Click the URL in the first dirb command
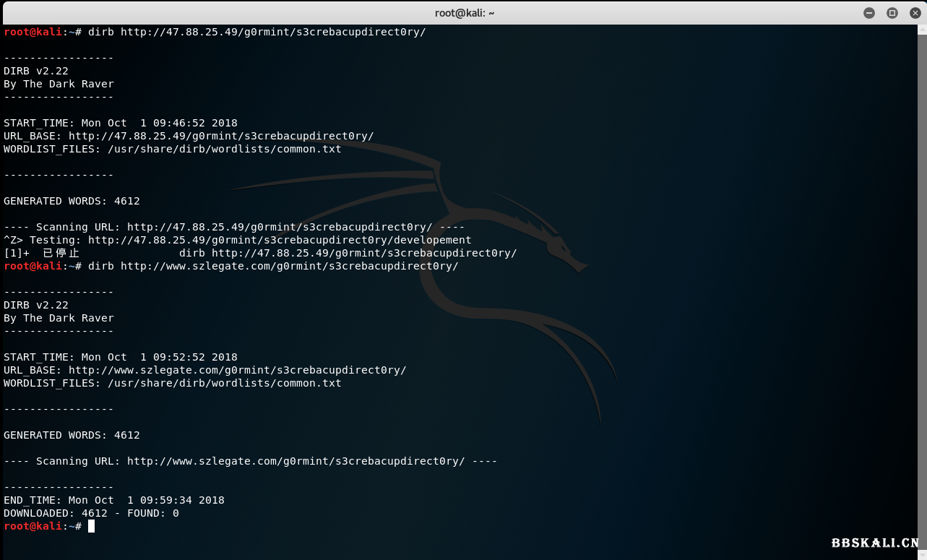Screen dimensions: 927x560 tap(273, 32)
